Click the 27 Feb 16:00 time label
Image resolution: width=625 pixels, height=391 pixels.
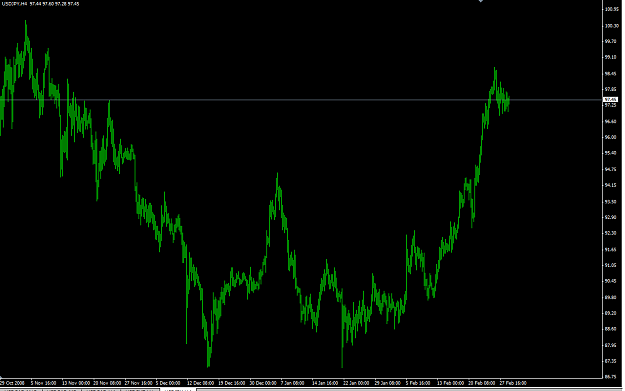513,383
